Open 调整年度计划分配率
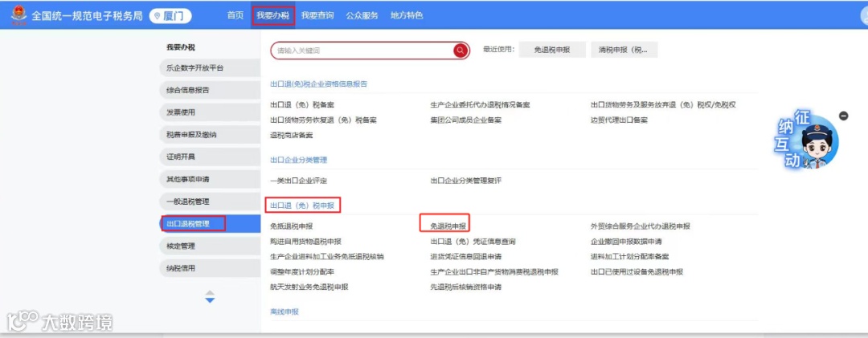 coord(302,272)
